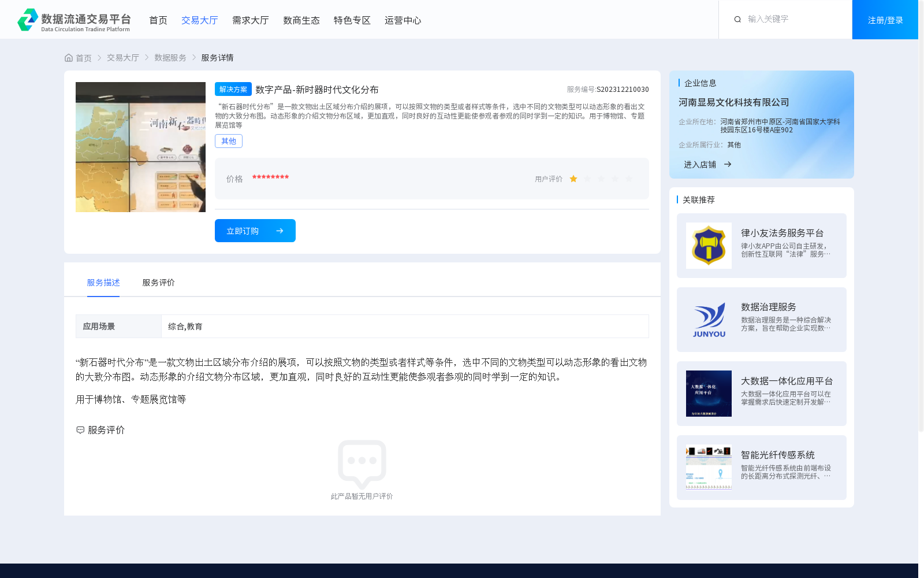
Task: Click the 立即订购 button
Action: 255,231
